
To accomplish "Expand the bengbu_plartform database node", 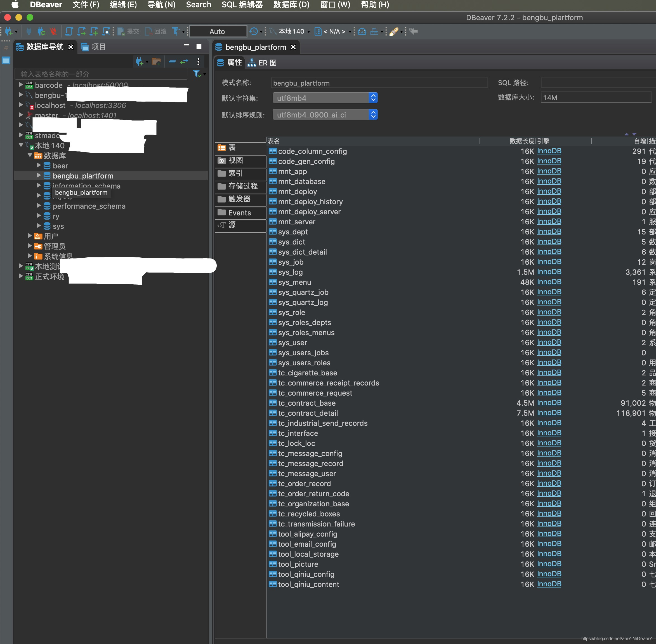I will pyautogui.click(x=39, y=175).
